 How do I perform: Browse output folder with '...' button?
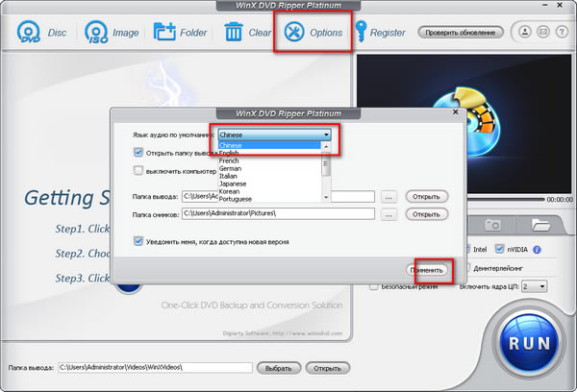click(x=389, y=197)
